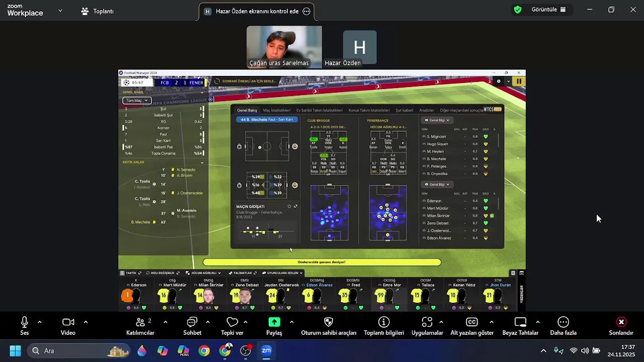Image resolution: width=644 pixels, height=362 pixels.
Task: Click Club Brugge badge beside the event pitch
Action: coord(239,146)
